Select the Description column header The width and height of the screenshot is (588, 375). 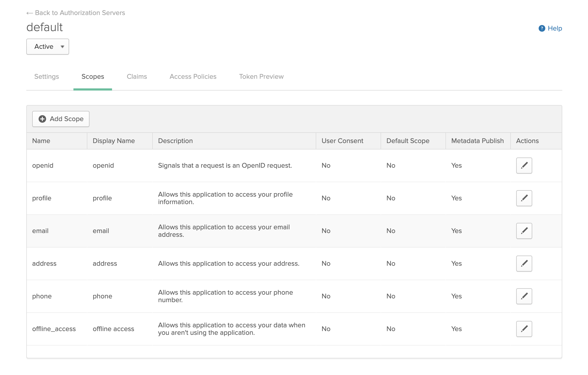point(176,141)
